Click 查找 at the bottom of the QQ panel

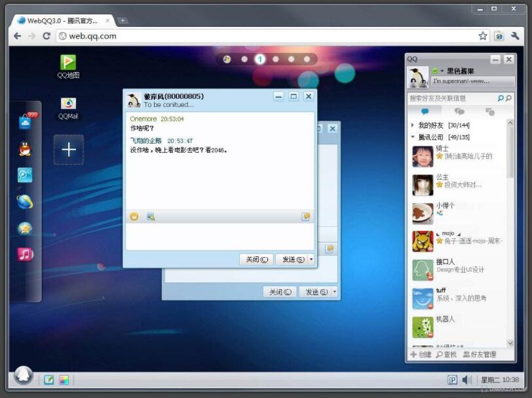(x=447, y=355)
